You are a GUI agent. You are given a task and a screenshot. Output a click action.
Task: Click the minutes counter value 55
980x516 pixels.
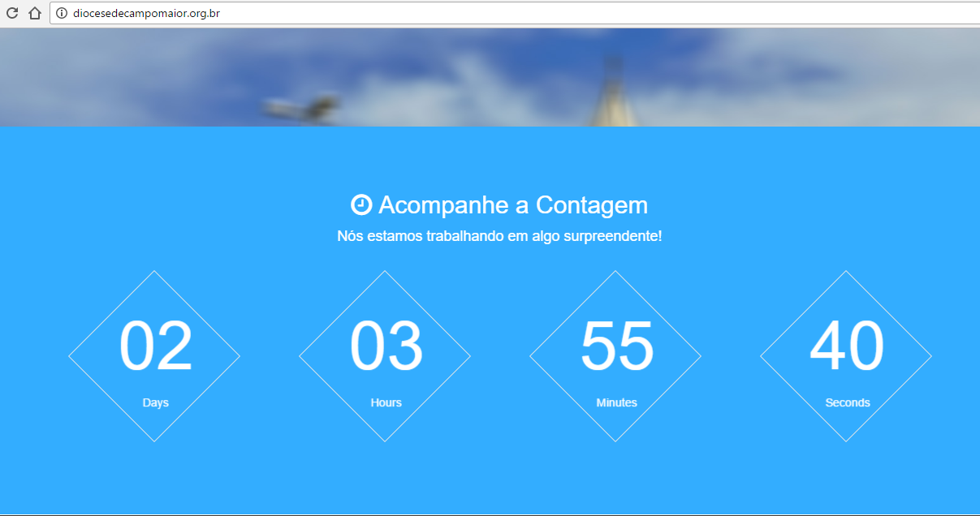click(616, 346)
